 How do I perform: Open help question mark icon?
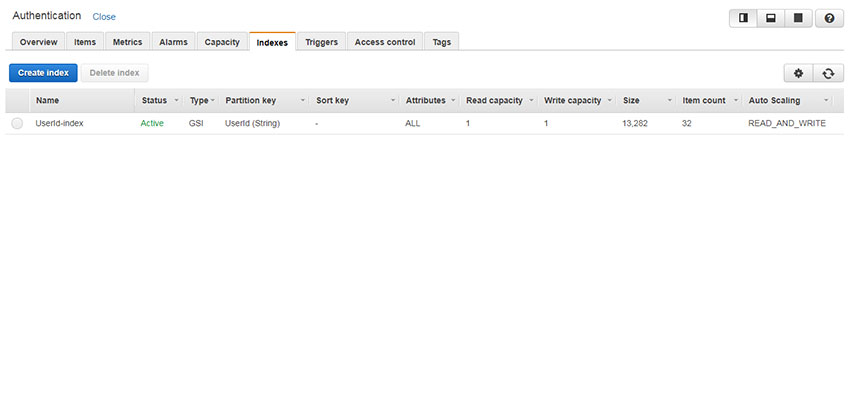click(829, 18)
